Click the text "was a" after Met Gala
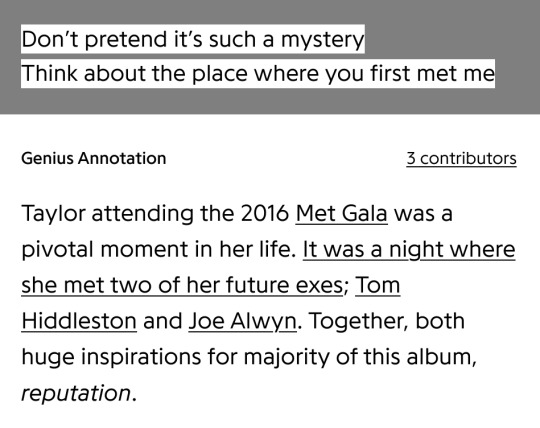 coord(423,214)
